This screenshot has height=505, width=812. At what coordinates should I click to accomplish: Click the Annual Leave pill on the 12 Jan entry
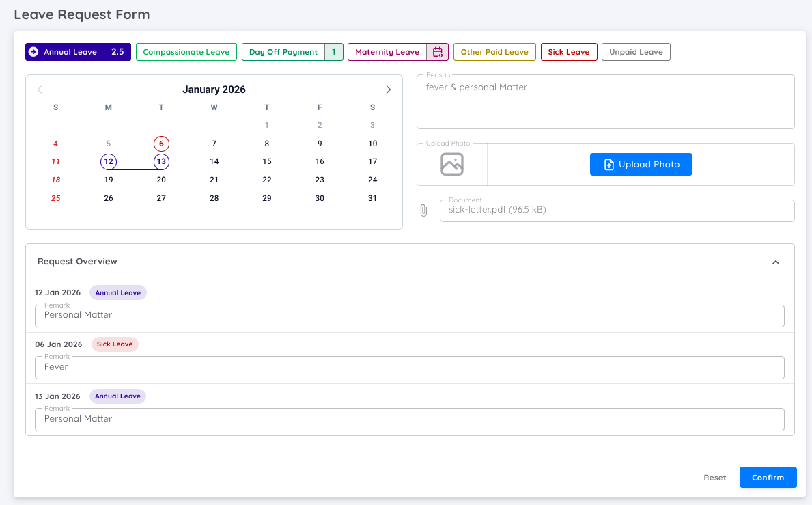(117, 292)
